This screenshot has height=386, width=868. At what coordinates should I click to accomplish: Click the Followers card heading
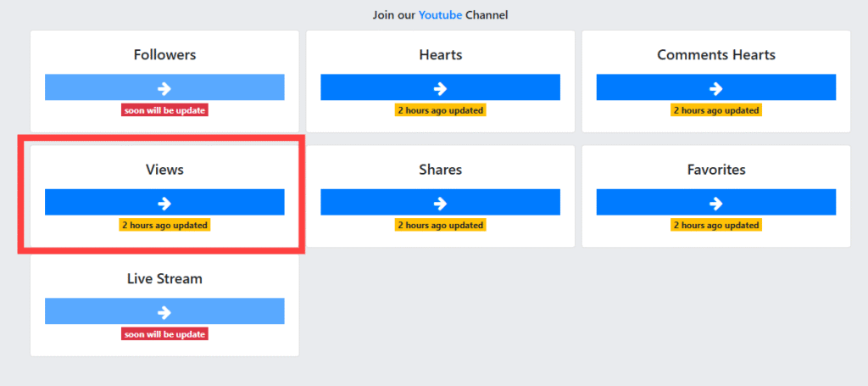tap(164, 55)
